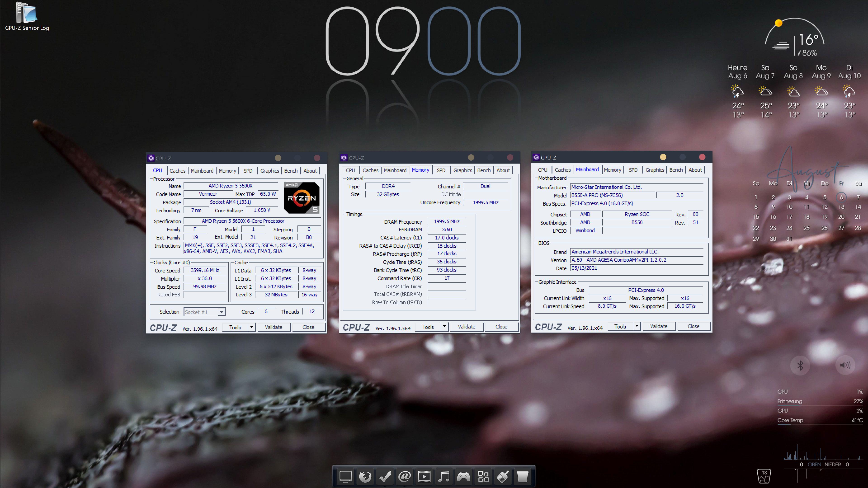The width and height of the screenshot is (868, 488).
Task: Toggle the Bluetooth widget button
Action: click(x=800, y=365)
